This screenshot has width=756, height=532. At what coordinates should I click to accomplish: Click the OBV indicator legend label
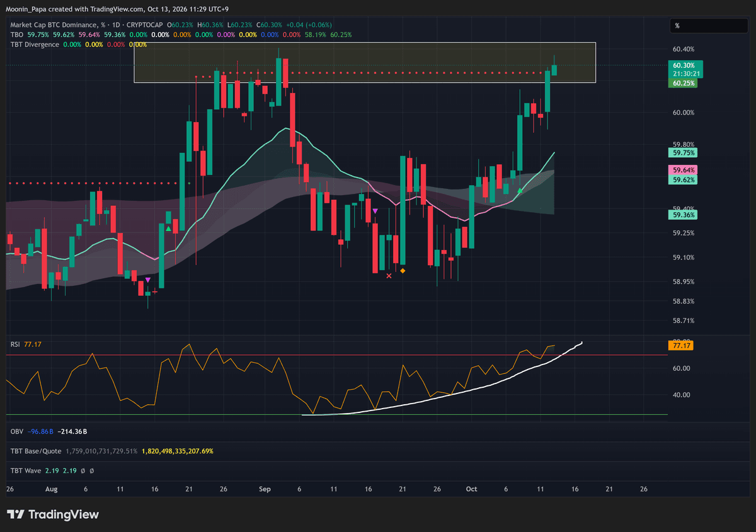17,432
